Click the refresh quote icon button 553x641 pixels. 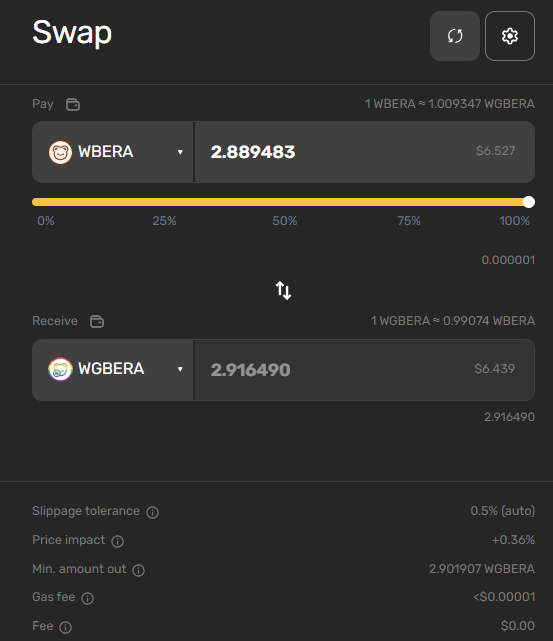454,36
